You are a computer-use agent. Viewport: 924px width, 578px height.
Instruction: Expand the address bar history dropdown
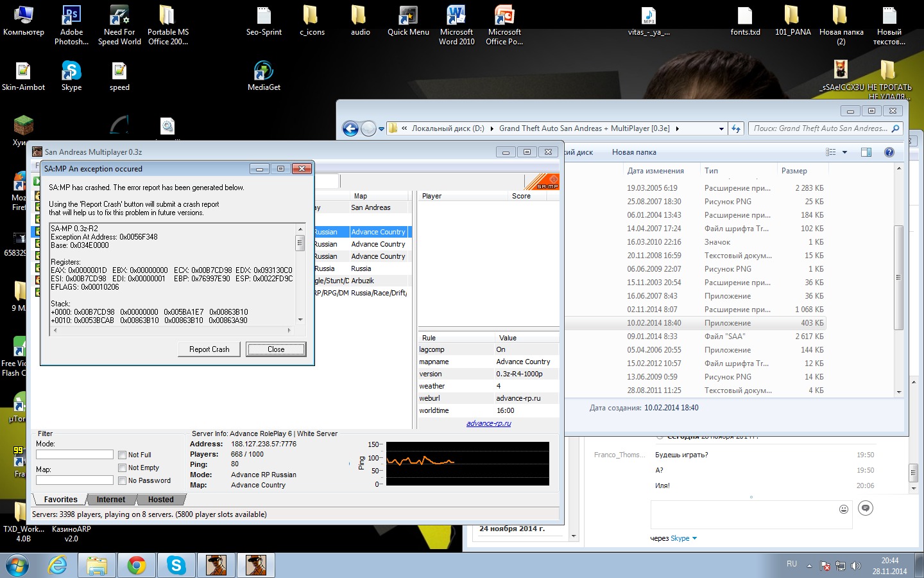click(x=721, y=128)
